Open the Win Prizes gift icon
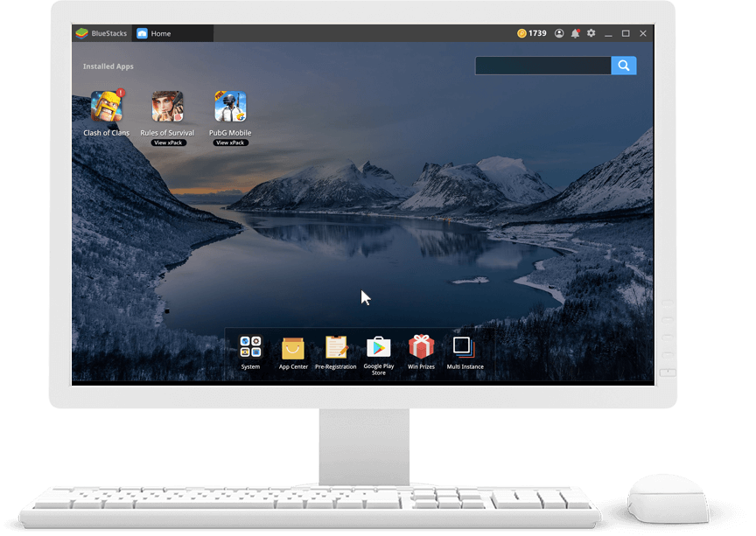Screen dimensions: 756x536 tap(422, 346)
